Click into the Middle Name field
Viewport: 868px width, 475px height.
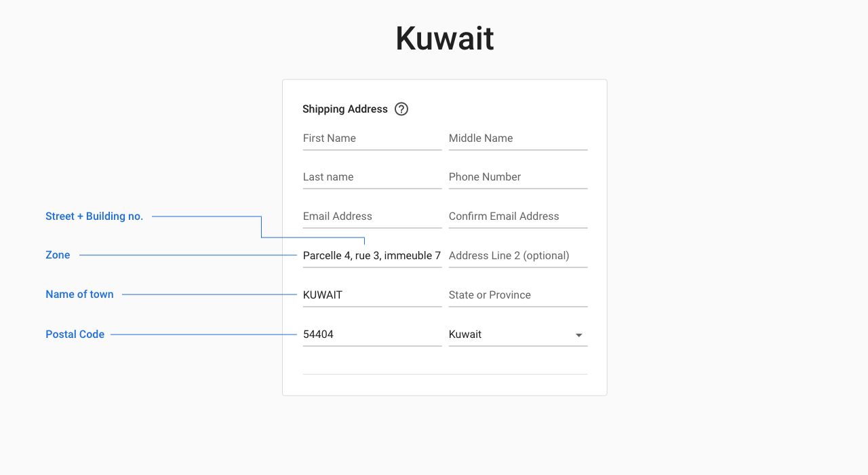[518, 138]
